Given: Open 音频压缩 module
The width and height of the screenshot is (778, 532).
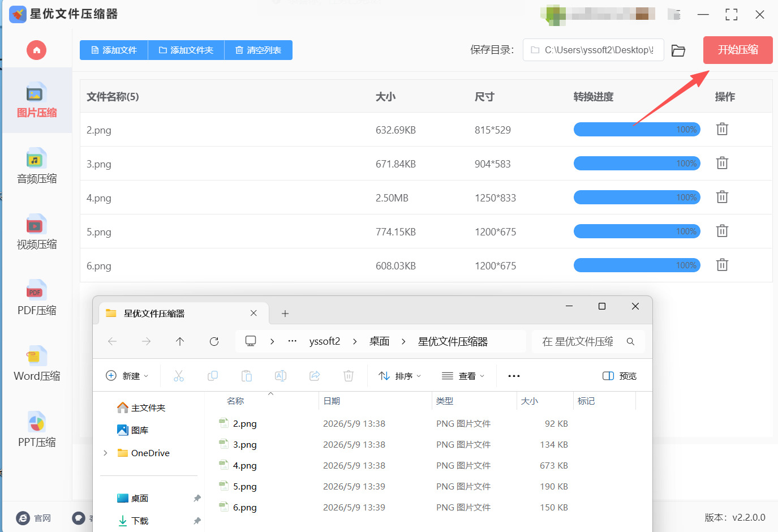Looking at the screenshot, I should (x=37, y=166).
